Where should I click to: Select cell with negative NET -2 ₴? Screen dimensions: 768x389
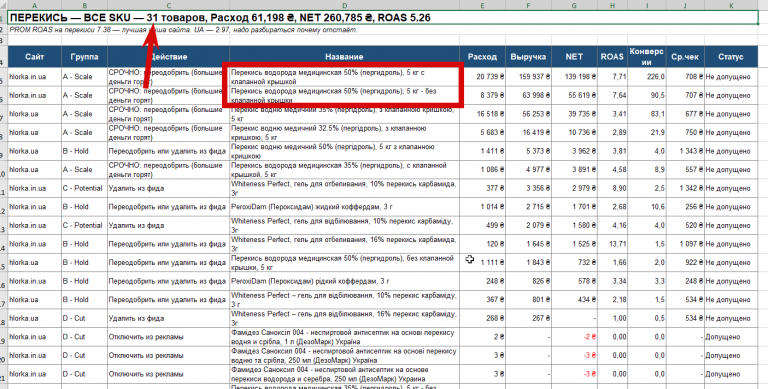click(574, 337)
